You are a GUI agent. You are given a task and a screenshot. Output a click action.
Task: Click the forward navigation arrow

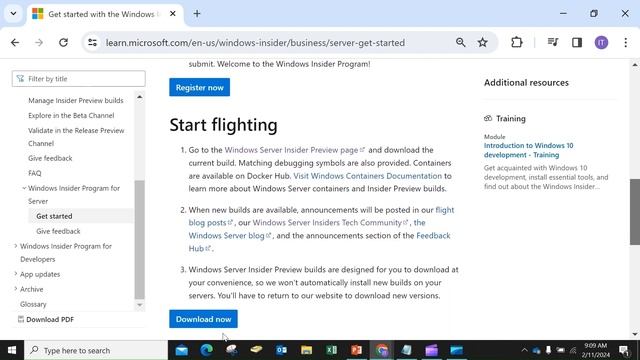click(39, 42)
